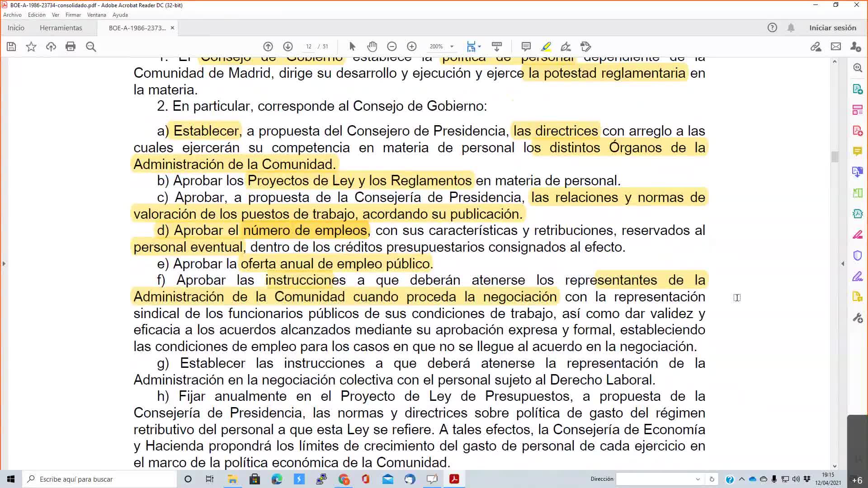868x488 pixels.
Task: Open Microsoft Edge from taskbar
Action: [x=277, y=479]
